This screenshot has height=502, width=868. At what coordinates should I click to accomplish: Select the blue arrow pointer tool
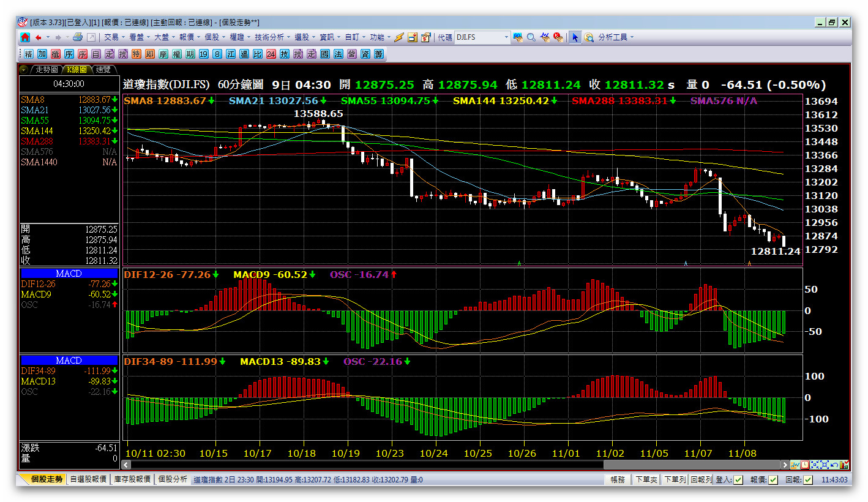coord(575,37)
